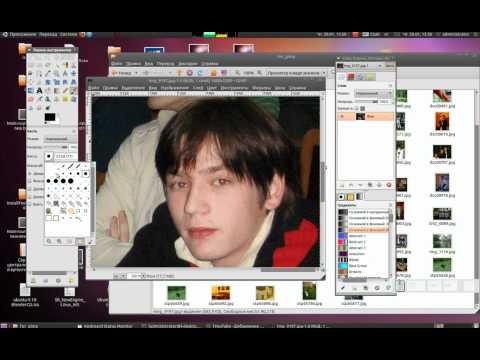Click vertical scrollbar of GIMP image window

pyautogui.click(x=323, y=182)
